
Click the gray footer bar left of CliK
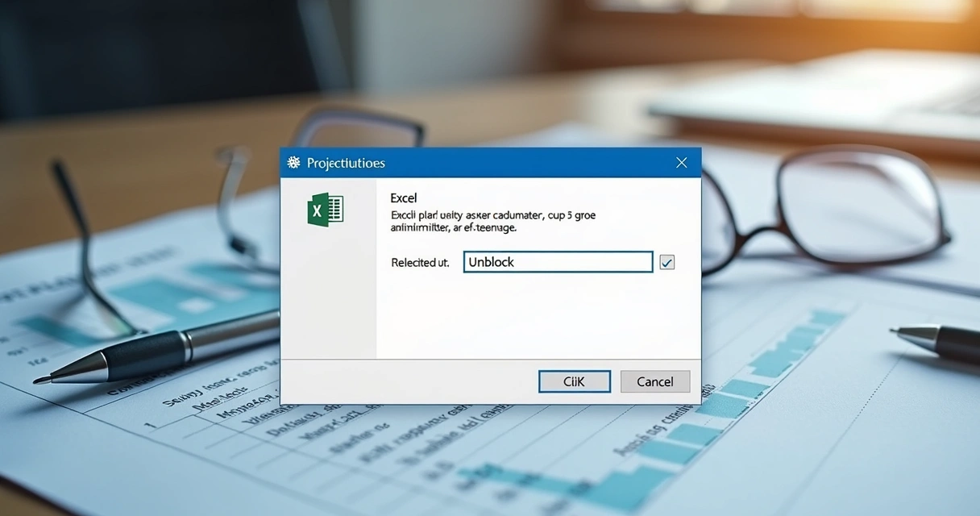point(403,381)
